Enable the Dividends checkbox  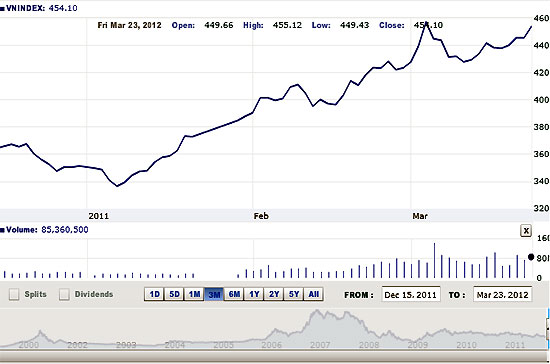(x=64, y=294)
